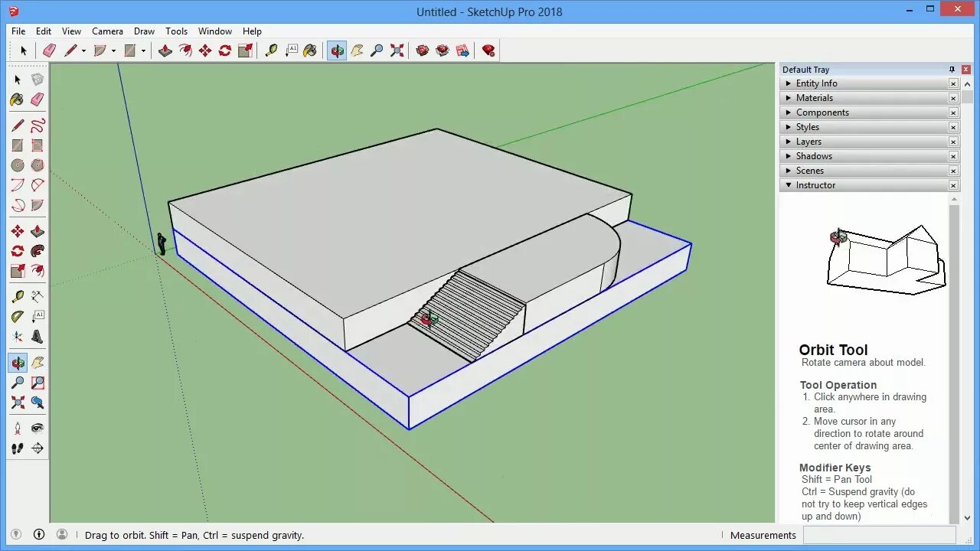Choose Paint Bucket in left tool palette
The height and width of the screenshot is (551, 980).
(x=18, y=99)
